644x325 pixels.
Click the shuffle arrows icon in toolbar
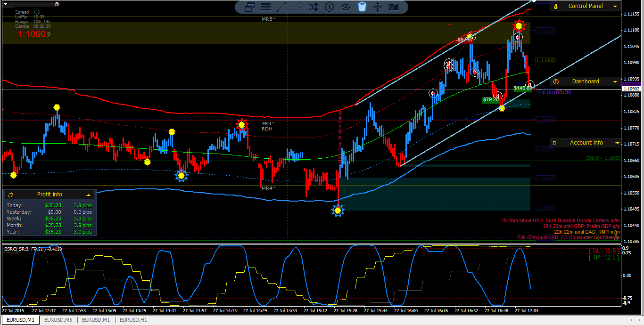click(313, 7)
